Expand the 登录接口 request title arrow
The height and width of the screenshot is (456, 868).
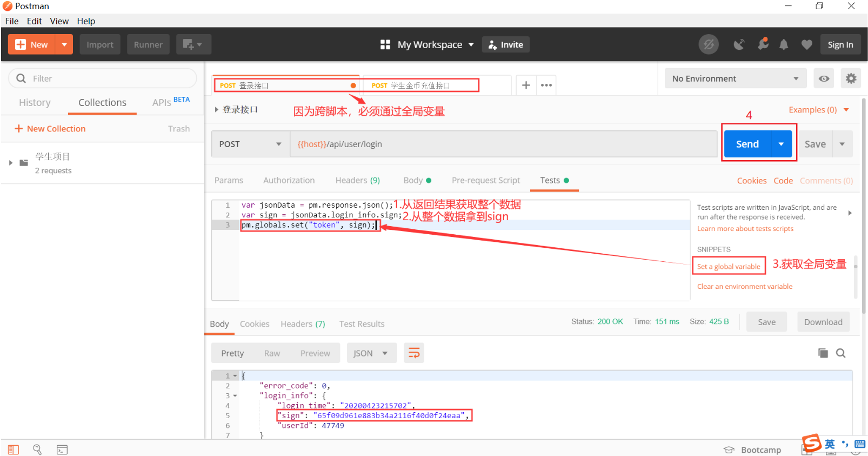(216, 109)
